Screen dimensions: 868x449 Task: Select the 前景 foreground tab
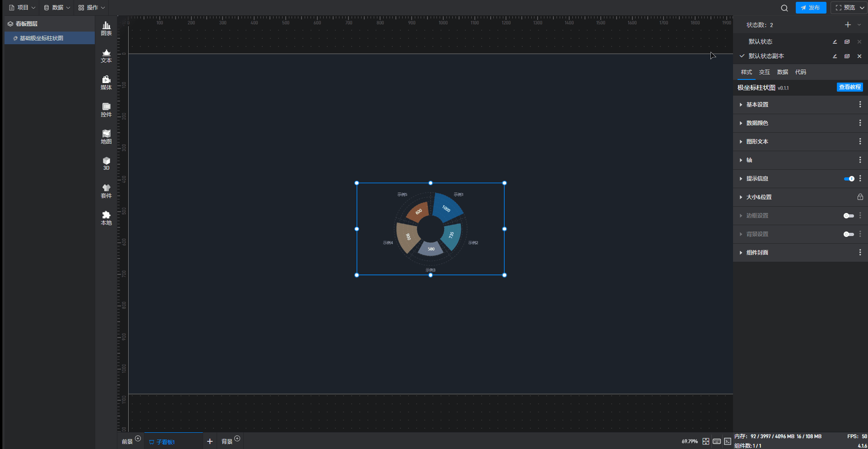pyautogui.click(x=127, y=442)
